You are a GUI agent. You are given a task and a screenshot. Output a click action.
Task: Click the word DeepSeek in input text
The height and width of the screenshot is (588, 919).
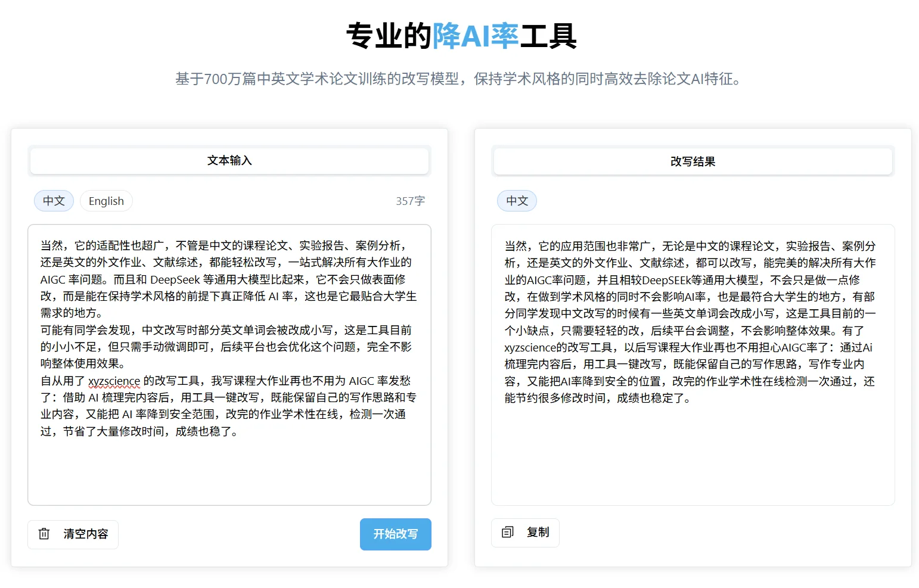175,279
